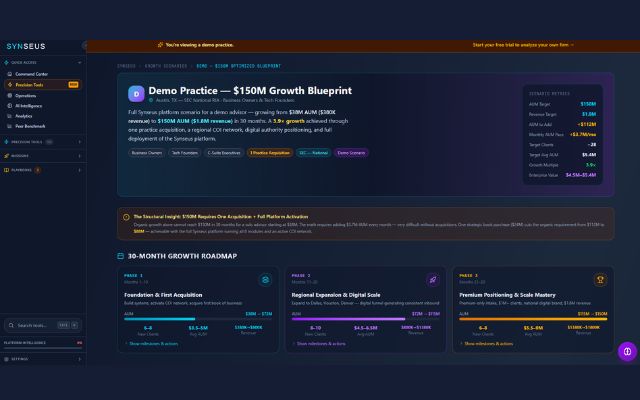Click the purple D practice avatar
Image resolution: width=640 pixels, height=400 pixels.
tap(136, 94)
